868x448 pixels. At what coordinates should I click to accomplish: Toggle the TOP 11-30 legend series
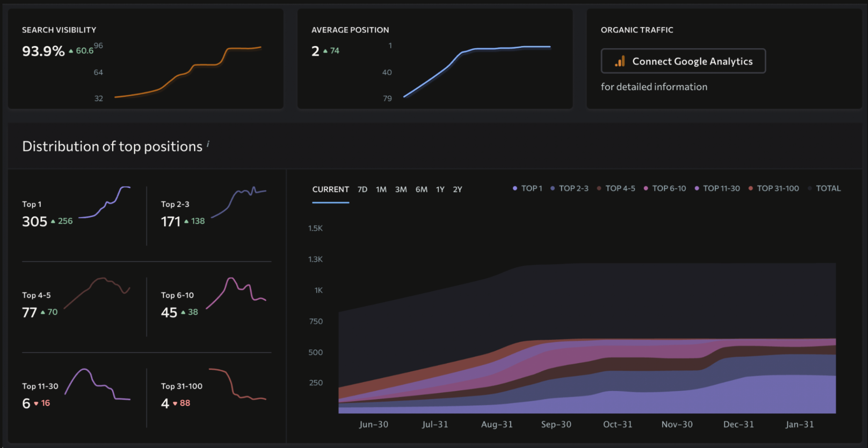pyautogui.click(x=717, y=188)
